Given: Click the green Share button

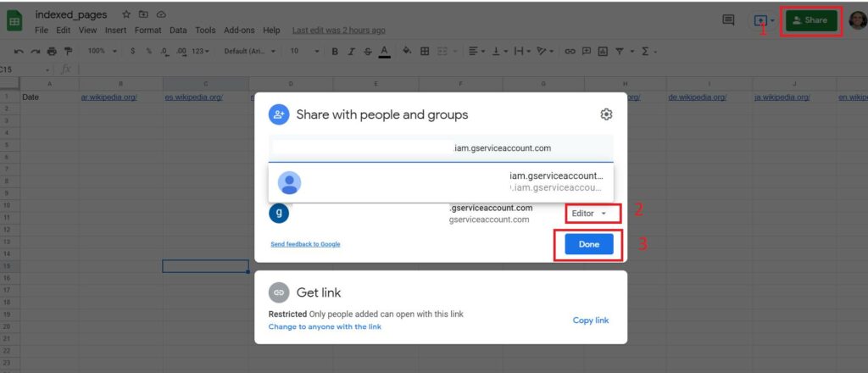Looking at the screenshot, I should click(811, 20).
